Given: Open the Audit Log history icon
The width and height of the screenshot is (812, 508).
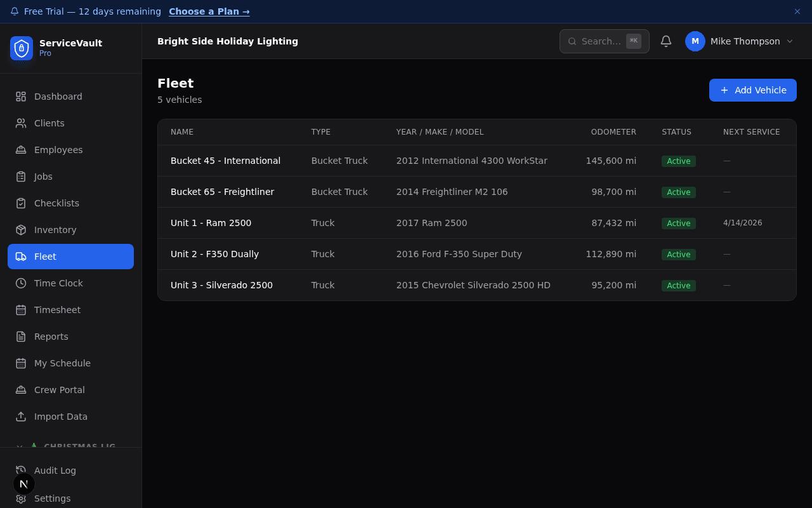Looking at the screenshot, I should 20,470.
